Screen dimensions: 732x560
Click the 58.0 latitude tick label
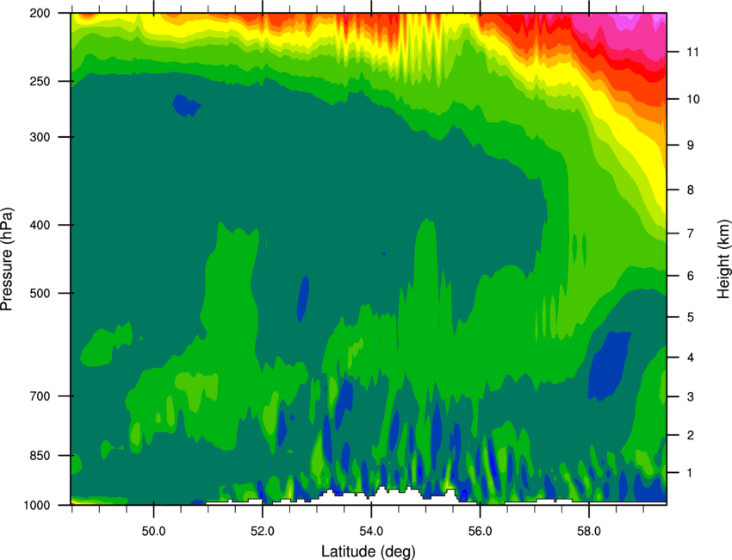589,532
